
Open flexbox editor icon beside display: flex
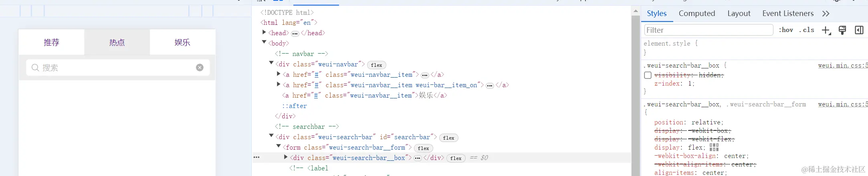click(x=714, y=148)
